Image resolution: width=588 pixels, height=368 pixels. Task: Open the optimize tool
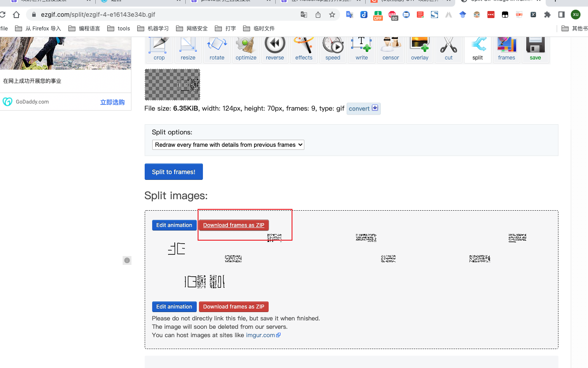tap(246, 49)
